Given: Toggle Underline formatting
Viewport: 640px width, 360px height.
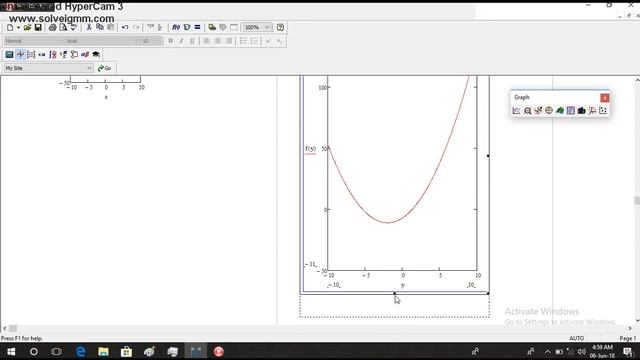Looking at the screenshot, I should click(x=192, y=41).
